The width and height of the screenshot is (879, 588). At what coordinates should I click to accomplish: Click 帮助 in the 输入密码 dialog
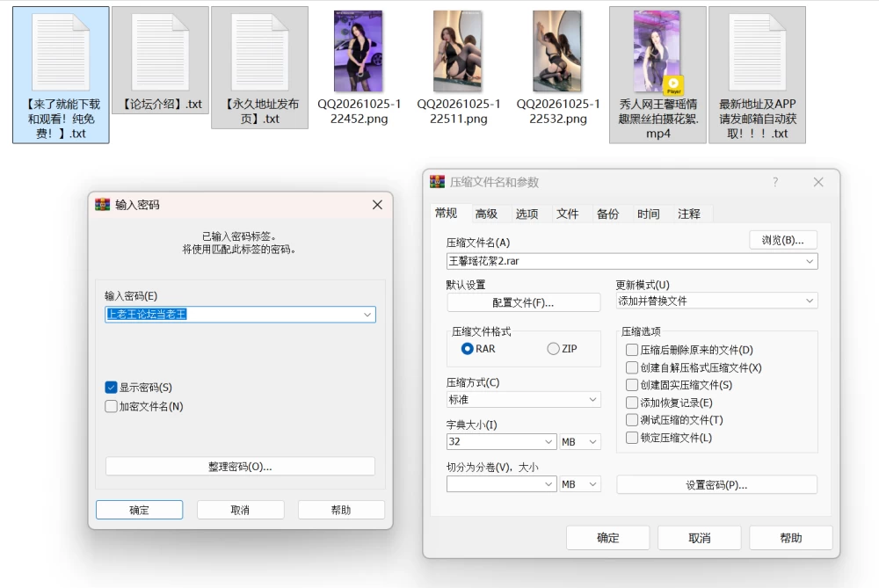[341, 510]
